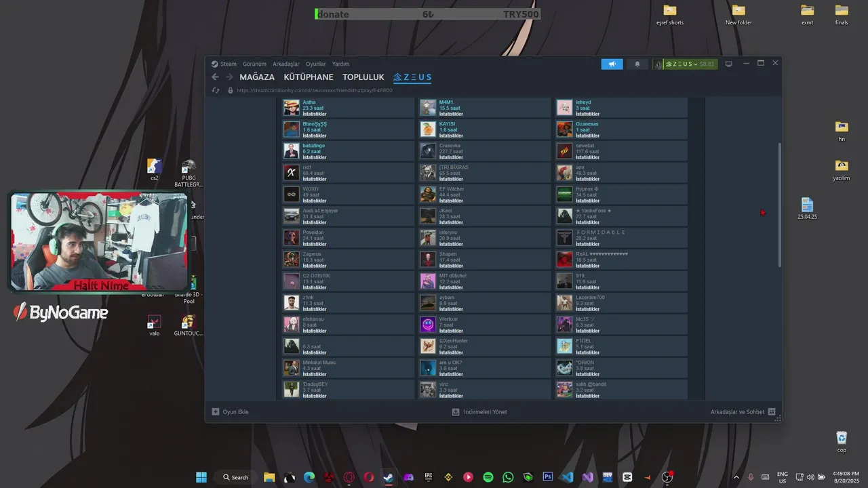Open the Oyunlar menu
The height and width of the screenshot is (488, 868).
[x=316, y=64]
